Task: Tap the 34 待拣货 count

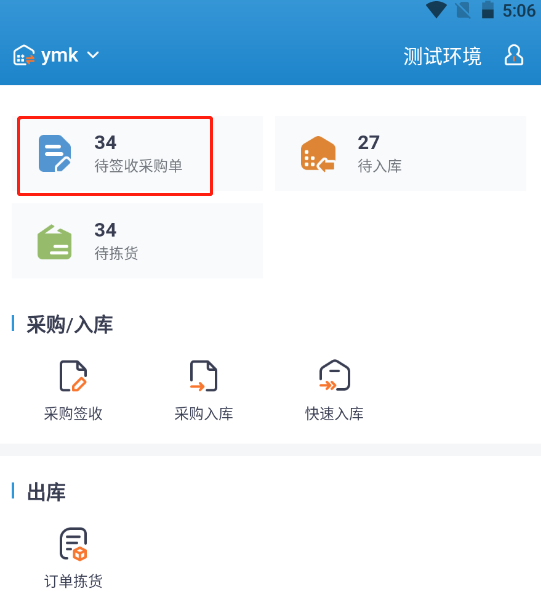Action: 105,230
